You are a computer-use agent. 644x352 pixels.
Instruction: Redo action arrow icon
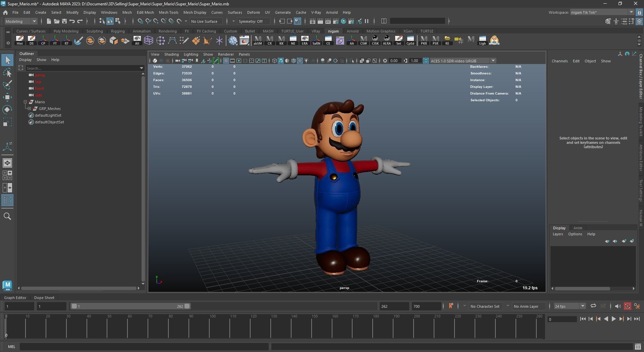80,21
